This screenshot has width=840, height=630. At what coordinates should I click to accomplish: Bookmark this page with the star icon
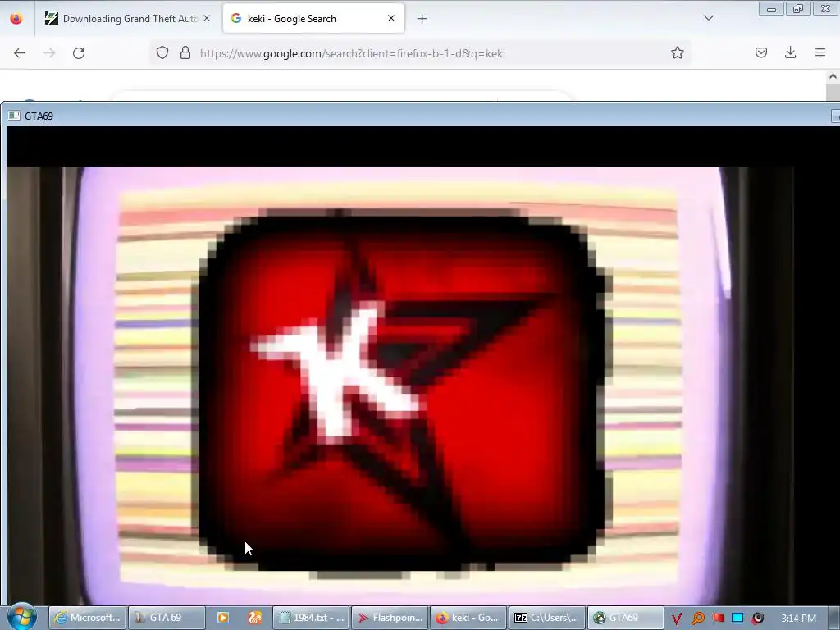[677, 52]
